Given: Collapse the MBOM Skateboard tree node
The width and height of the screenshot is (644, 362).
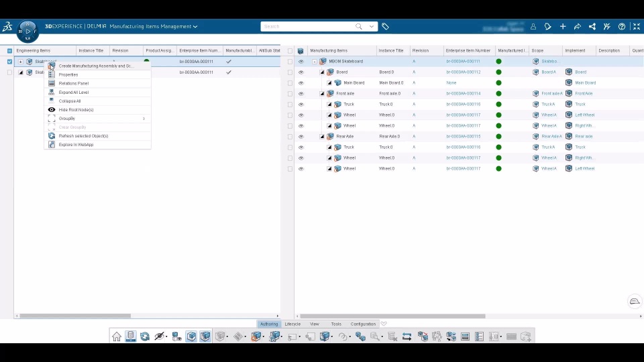Looking at the screenshot, I should [315, 62].
